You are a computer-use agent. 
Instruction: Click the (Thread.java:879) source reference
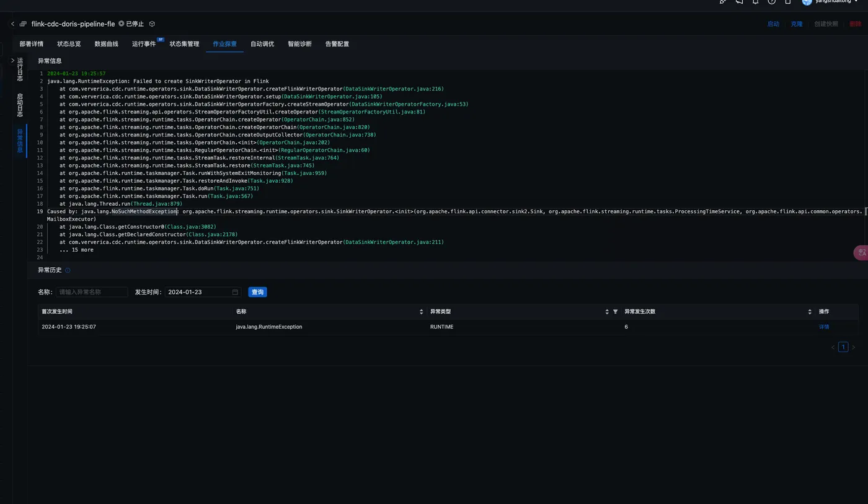(157, 203)
